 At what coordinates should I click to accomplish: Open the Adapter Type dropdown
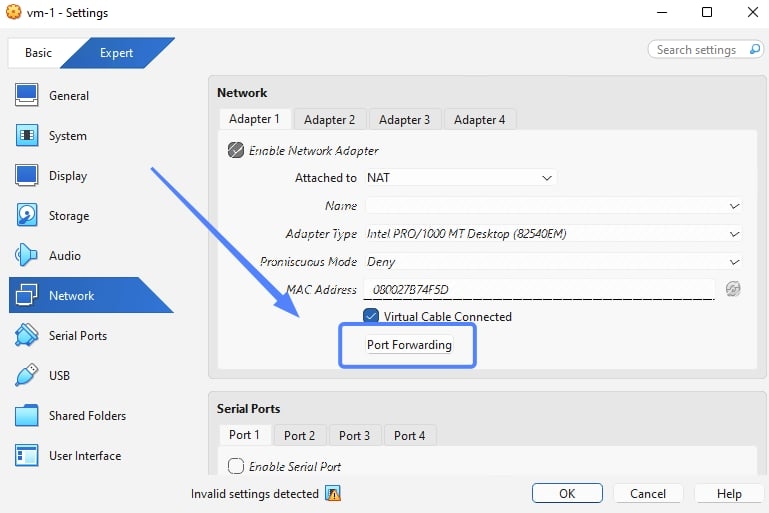click(553, 234)
